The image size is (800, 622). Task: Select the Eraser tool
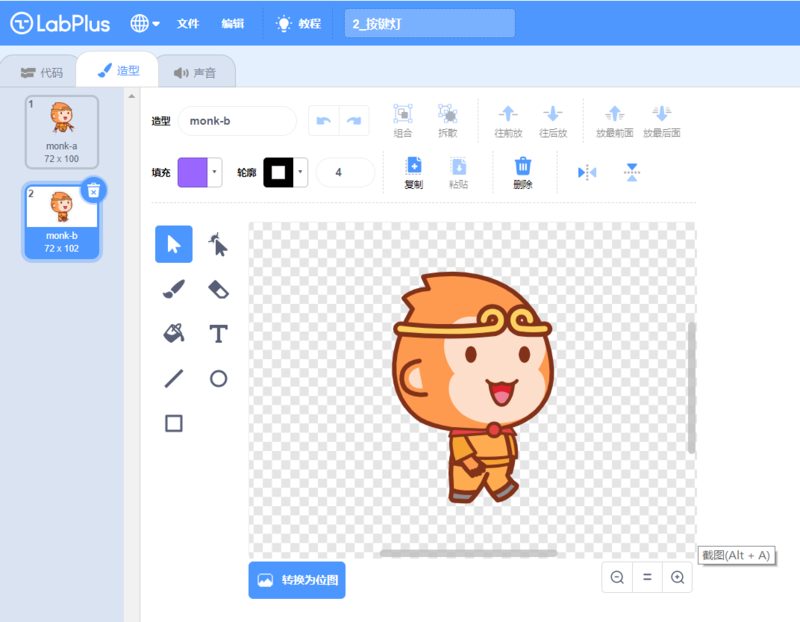218,289
